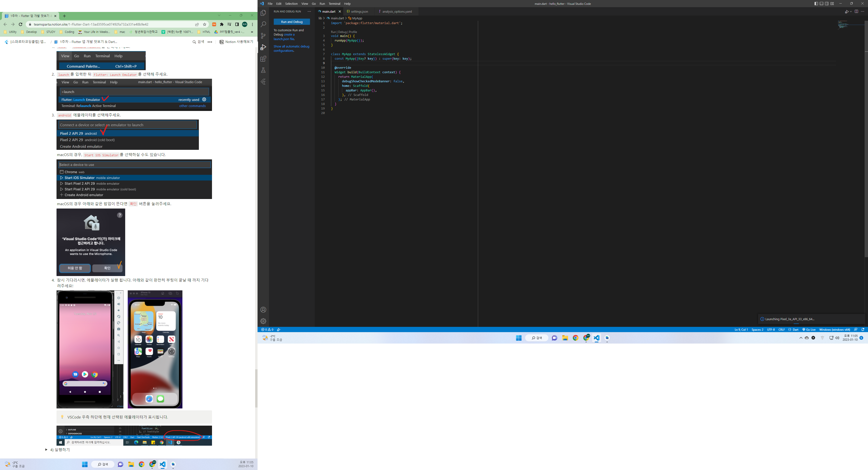Show more Chrome bookmarks overflow
The image size is (868, 470).
252,32
